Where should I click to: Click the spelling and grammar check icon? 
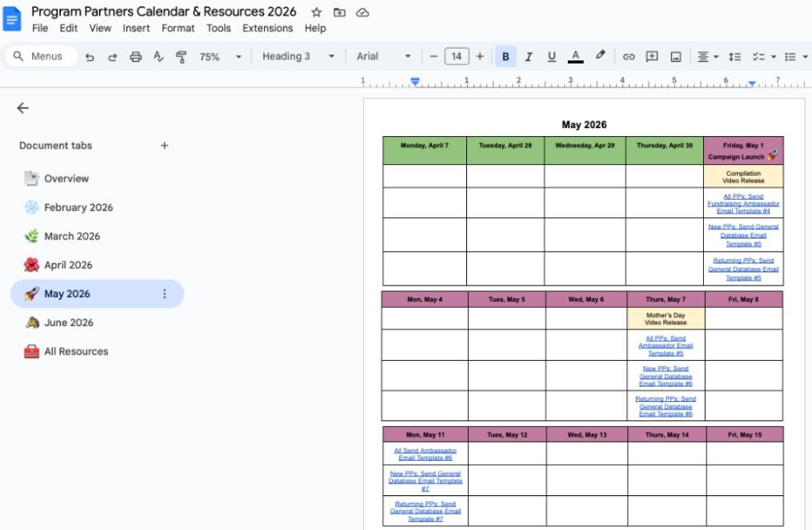click(x=158, y=57)
